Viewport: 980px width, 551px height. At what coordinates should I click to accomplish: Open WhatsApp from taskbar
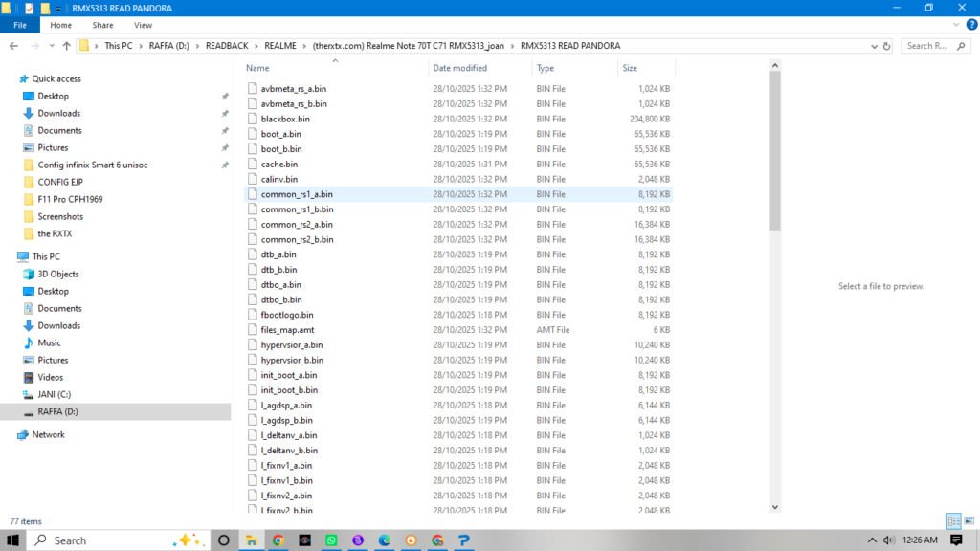click(x=331, y=540)
